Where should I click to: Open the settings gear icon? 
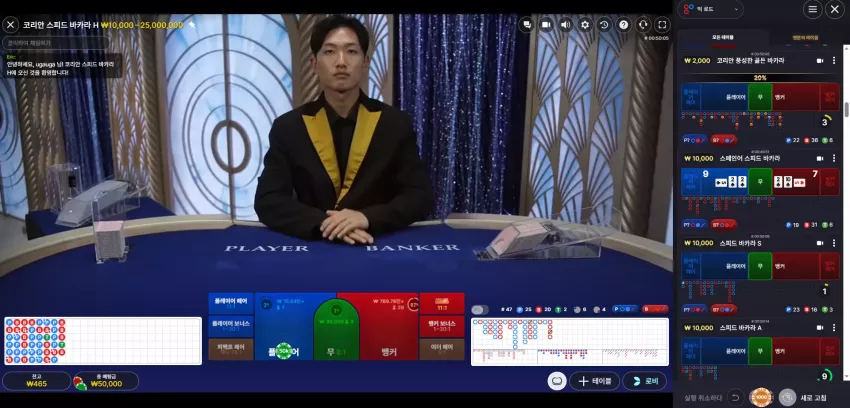point(585,24)
